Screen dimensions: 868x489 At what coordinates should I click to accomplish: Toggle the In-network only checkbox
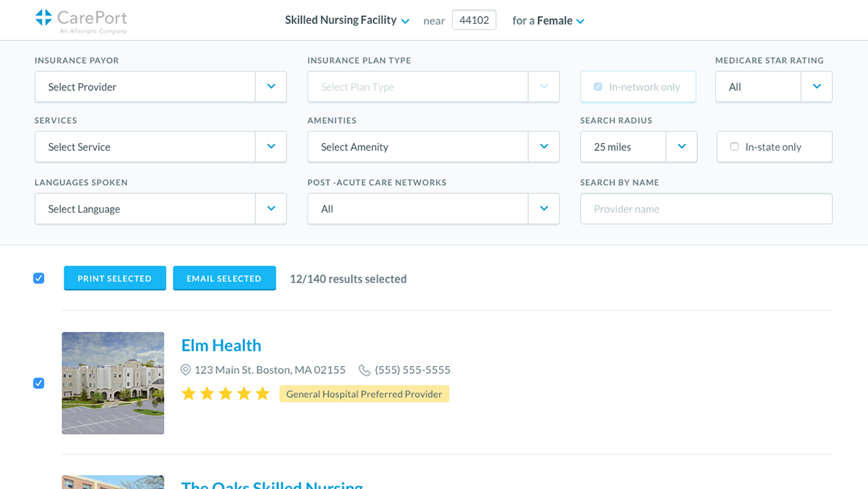coord(597,87)
